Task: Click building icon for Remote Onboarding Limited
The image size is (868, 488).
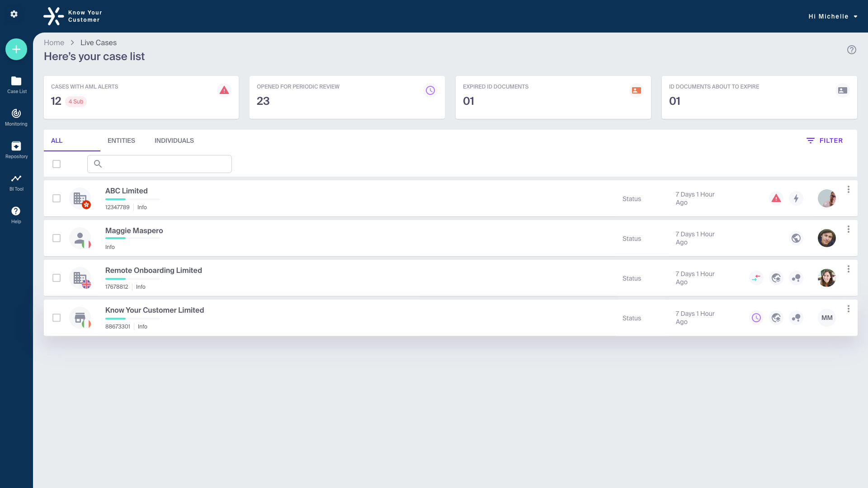Action: (80, 278)
